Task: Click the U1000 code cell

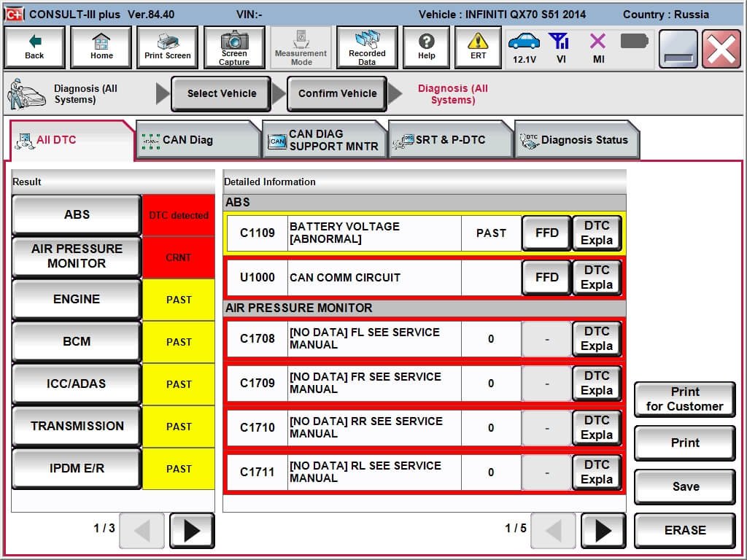Action: (258, 277)
